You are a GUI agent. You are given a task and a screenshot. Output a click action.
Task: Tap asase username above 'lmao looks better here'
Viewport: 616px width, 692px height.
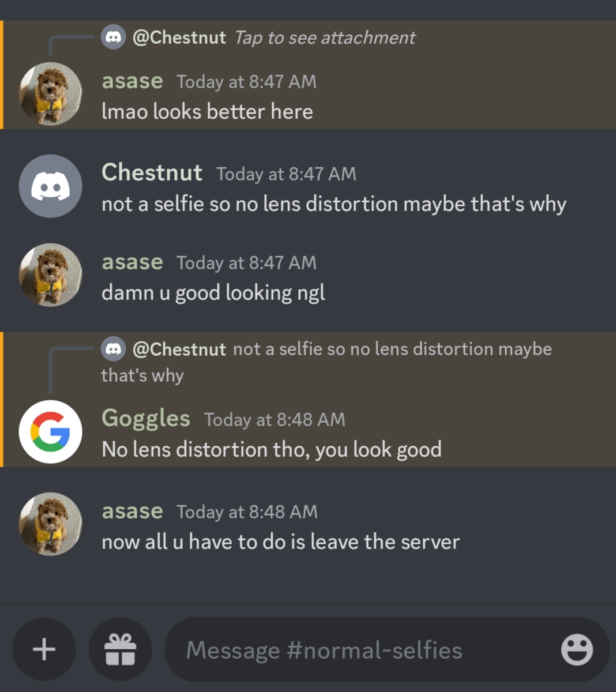tap(132, 81)
